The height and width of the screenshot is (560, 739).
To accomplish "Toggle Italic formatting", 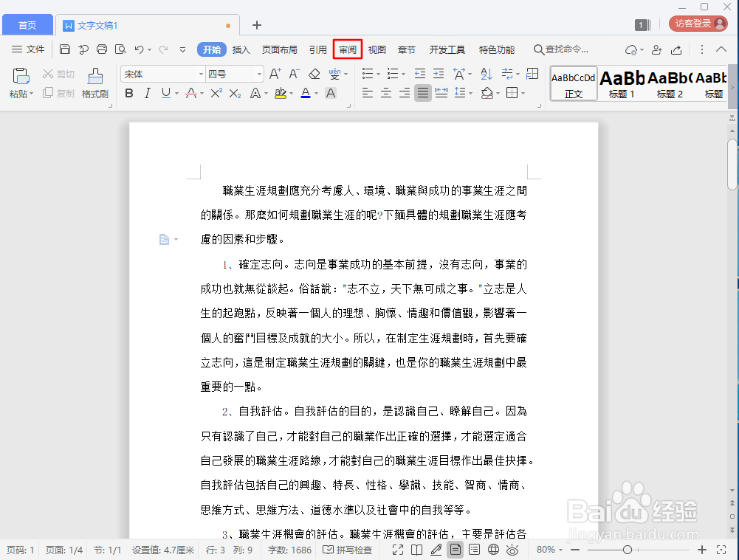I will (148, 93).
